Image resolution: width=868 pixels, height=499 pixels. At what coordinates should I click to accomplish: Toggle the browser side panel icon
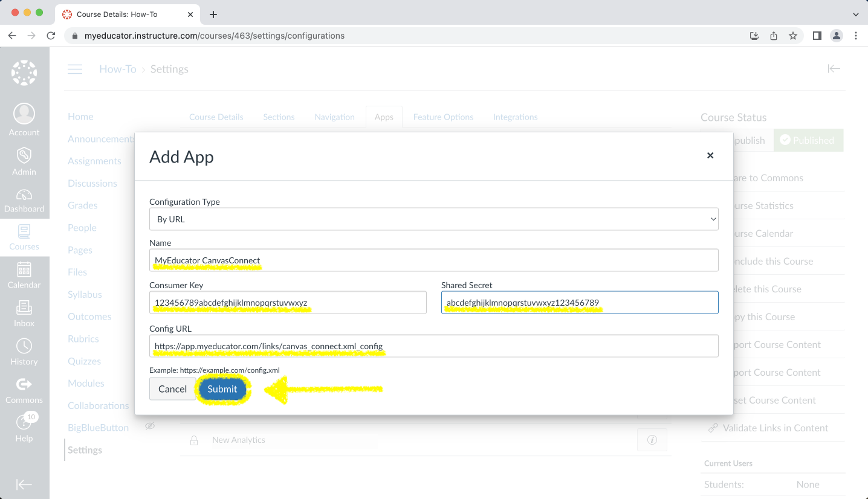point(817,36)
